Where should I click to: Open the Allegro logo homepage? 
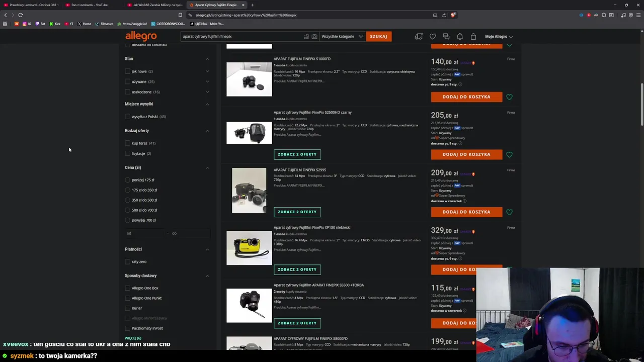141,36
